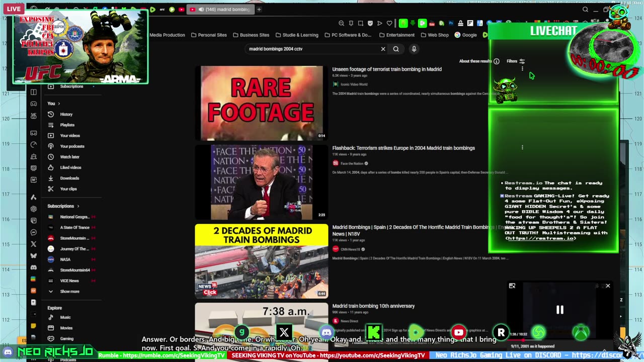Open Your clips scissors item

tap(68, 189)
